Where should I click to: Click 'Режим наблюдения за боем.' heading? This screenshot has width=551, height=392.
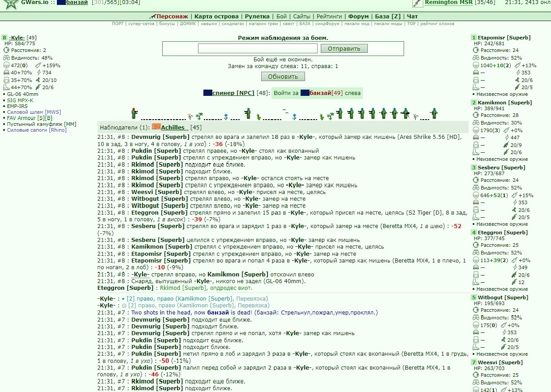283,38
